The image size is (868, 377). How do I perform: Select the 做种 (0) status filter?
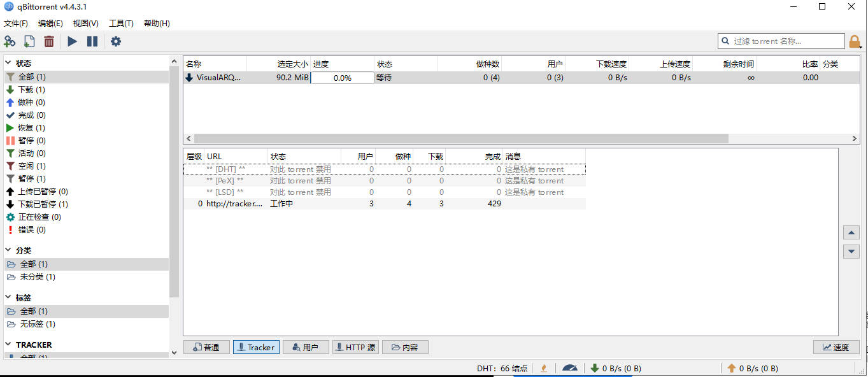(87, 103)
